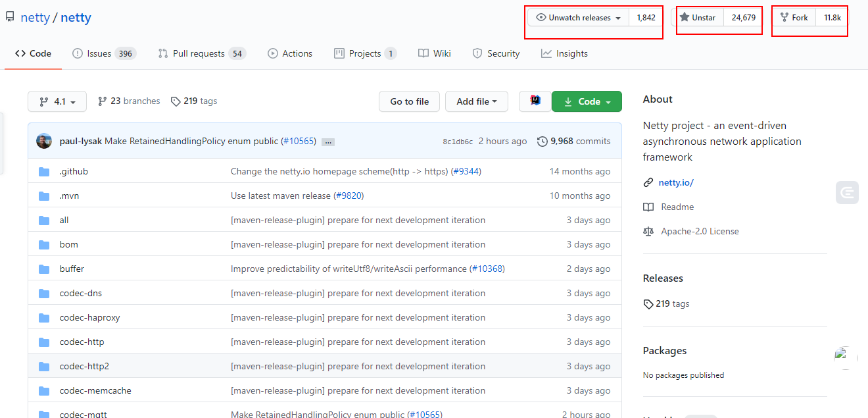
Task: Open the Apache-2.0 License link
Action: point(700,231)
